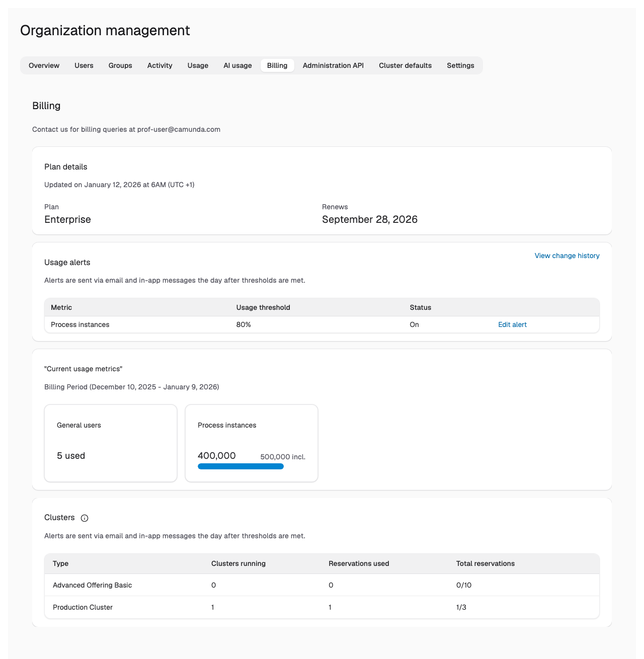Screen dimensions: 644x659
Task: Click the On status value
Action: 414,324
